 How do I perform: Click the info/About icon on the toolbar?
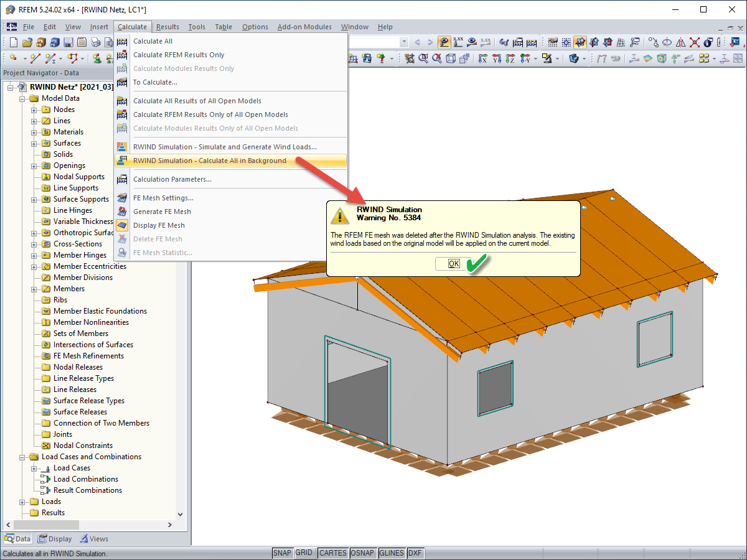707,42
